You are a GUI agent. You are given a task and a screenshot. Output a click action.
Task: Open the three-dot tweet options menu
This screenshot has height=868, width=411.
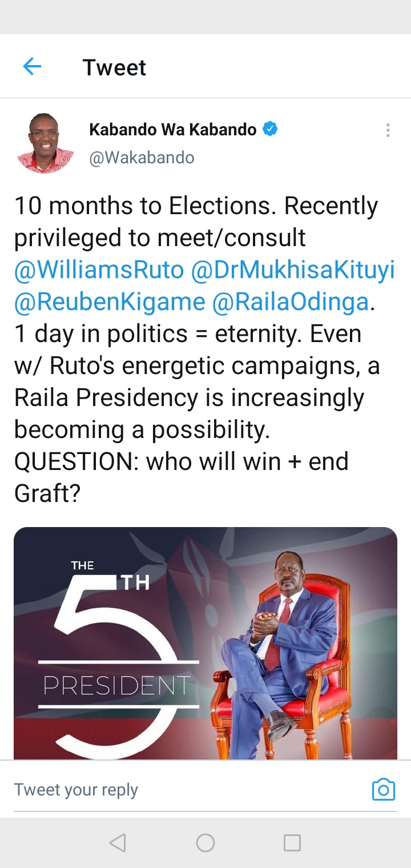(388, 130)
